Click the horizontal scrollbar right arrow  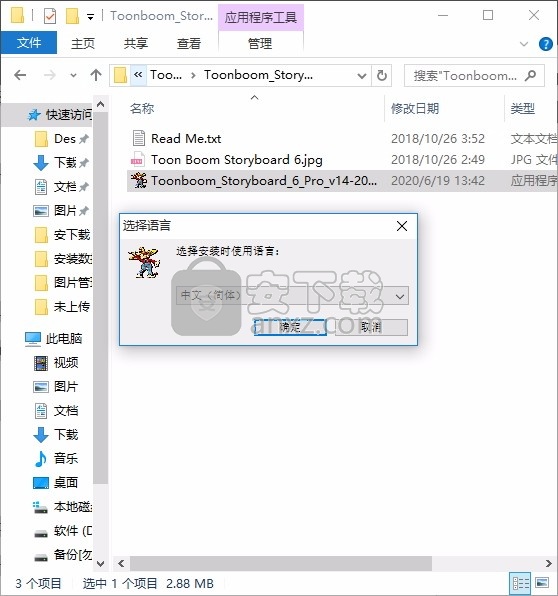548,563
